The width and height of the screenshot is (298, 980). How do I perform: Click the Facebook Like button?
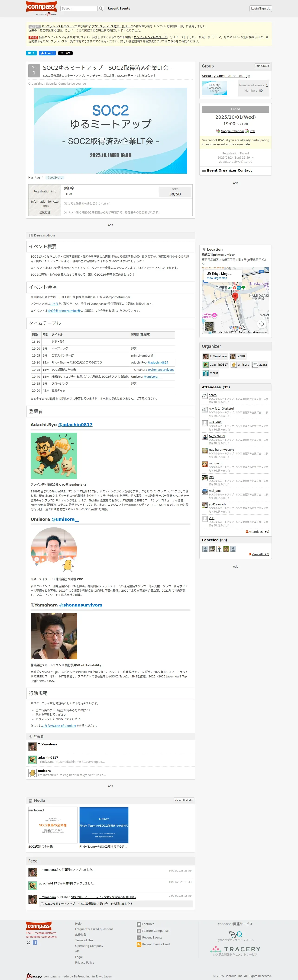coord(47,53)
